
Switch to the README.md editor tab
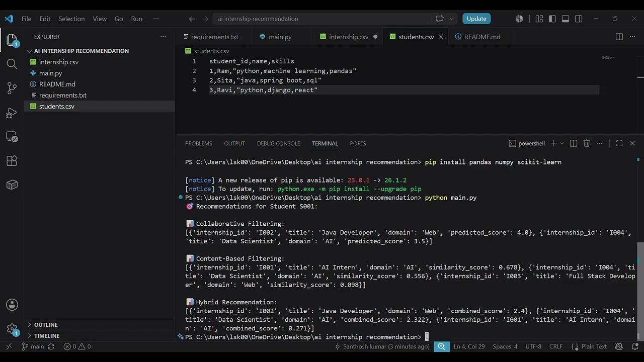coord(482,37)
